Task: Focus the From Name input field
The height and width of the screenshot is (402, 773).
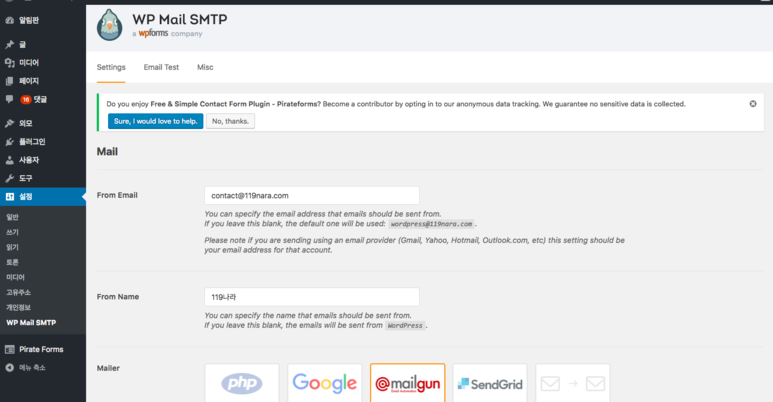Action: tap(312, 297)
